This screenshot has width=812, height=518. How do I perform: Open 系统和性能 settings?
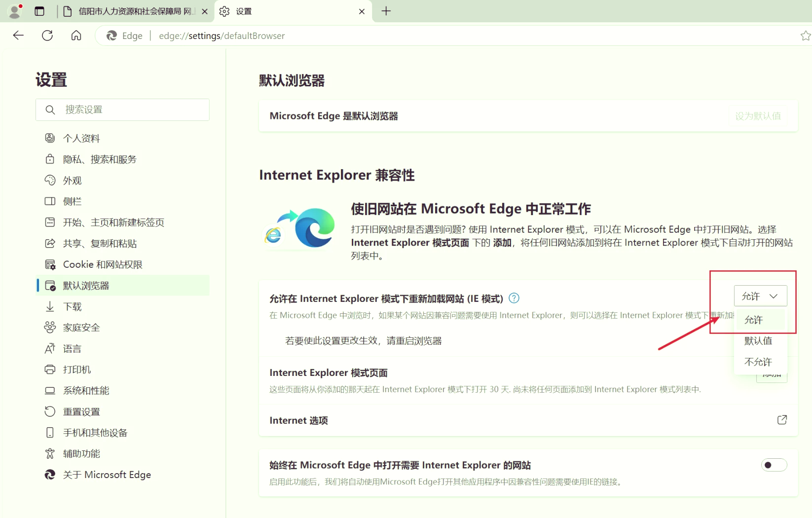pos(123,390)
